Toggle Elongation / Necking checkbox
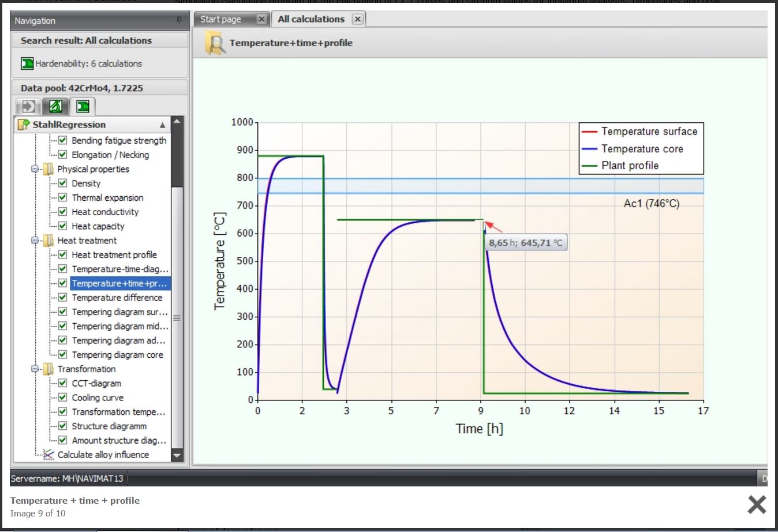 (63, 155)
